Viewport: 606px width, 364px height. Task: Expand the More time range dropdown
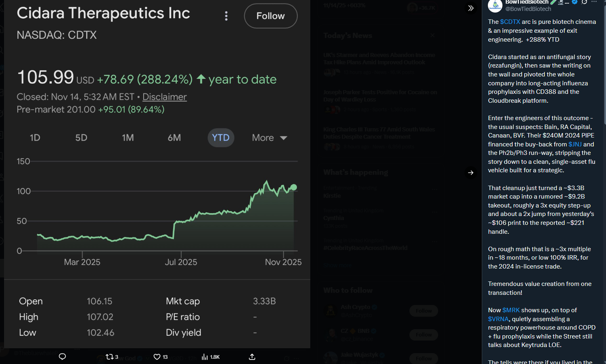tap(269, 138)
